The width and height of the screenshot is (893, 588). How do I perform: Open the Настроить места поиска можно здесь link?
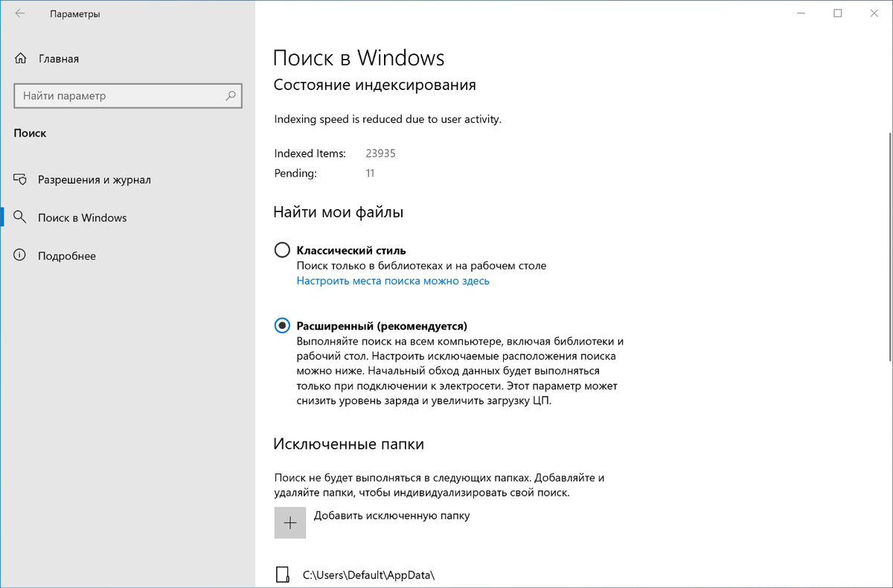tap(393, 281)
